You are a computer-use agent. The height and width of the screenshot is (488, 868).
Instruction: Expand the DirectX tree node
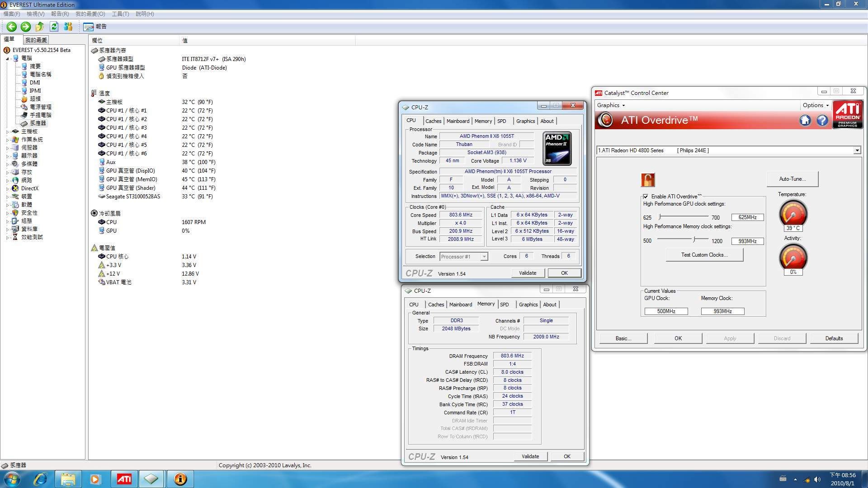(8, 188)
